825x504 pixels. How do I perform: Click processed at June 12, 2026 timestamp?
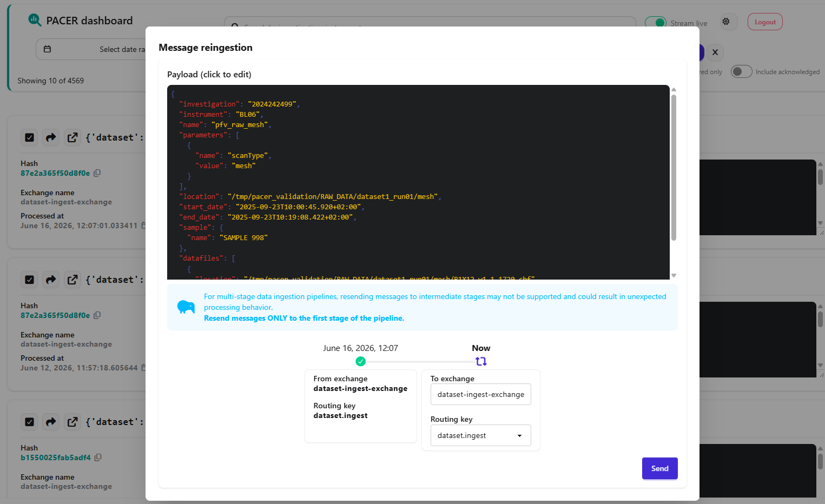pyautogui.click(x=79, y=368)
